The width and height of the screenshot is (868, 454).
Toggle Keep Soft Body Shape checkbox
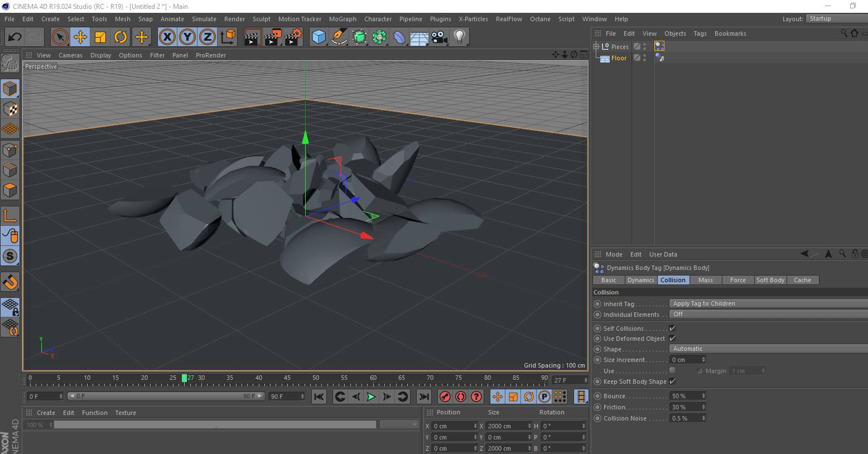pos(672,381)
